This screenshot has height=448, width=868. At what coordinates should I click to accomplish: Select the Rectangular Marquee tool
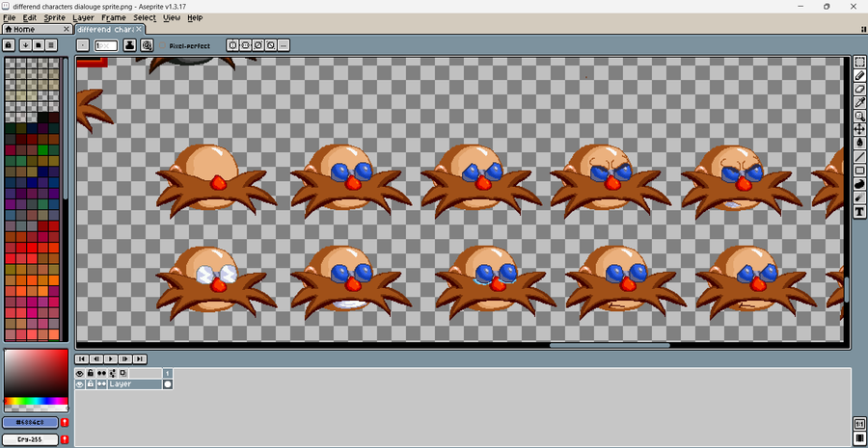[x=859, y=62]
